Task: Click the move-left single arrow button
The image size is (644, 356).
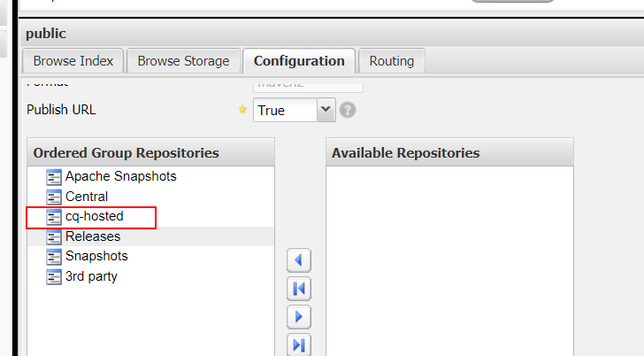Action: 299,260
